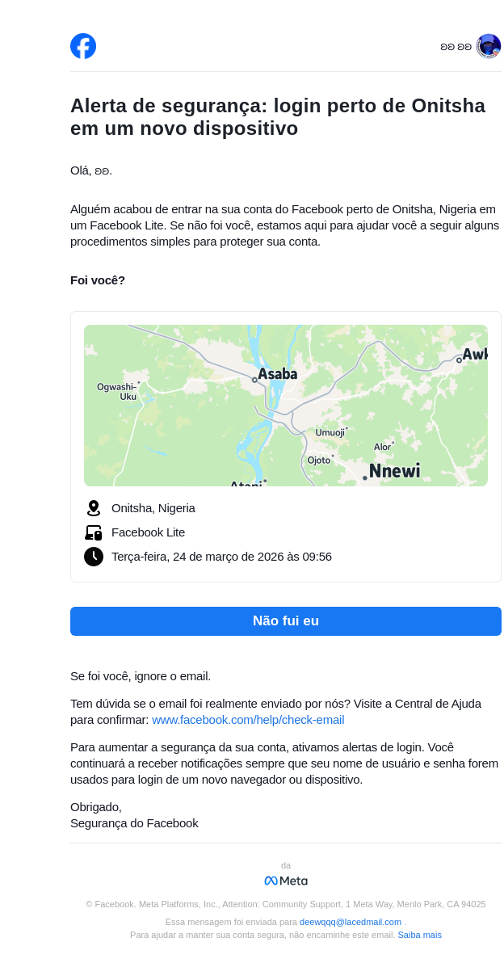Click the Facebook Lite device icon

(x=94, y=532)
